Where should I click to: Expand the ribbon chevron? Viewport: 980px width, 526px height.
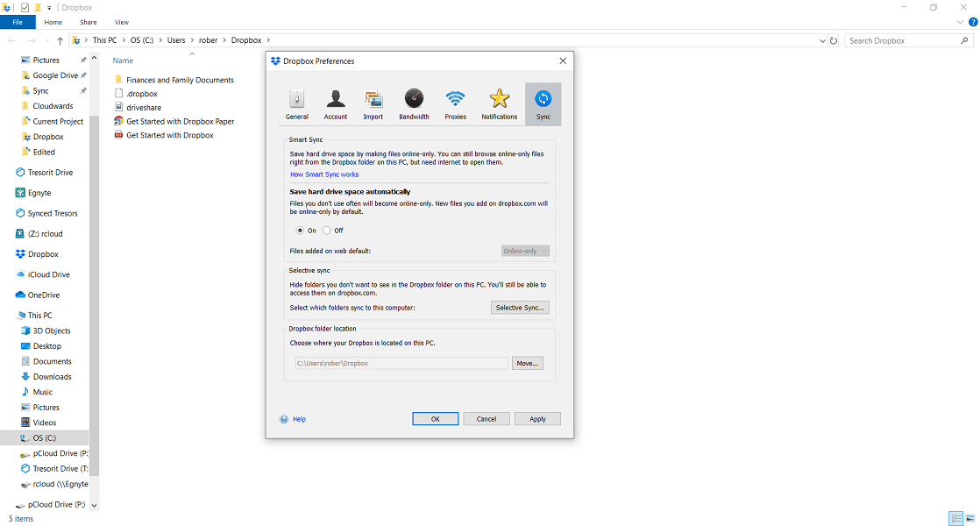tap(960, 23)
